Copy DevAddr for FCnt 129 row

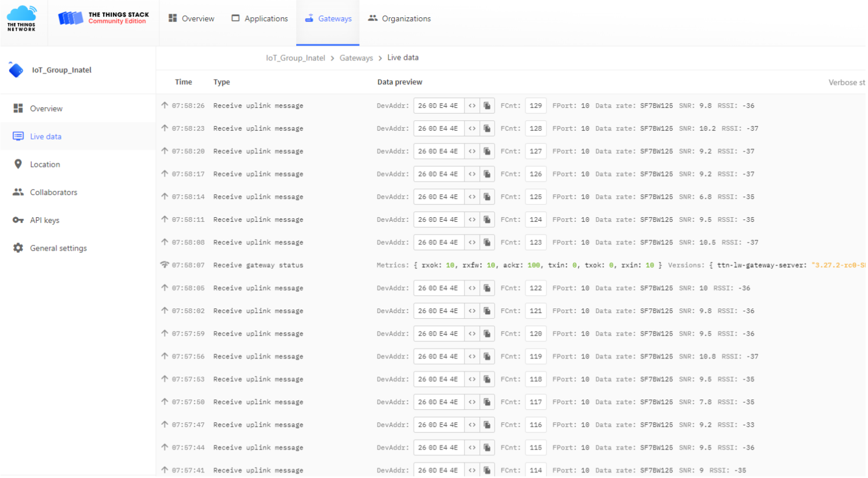coord(487,106)
